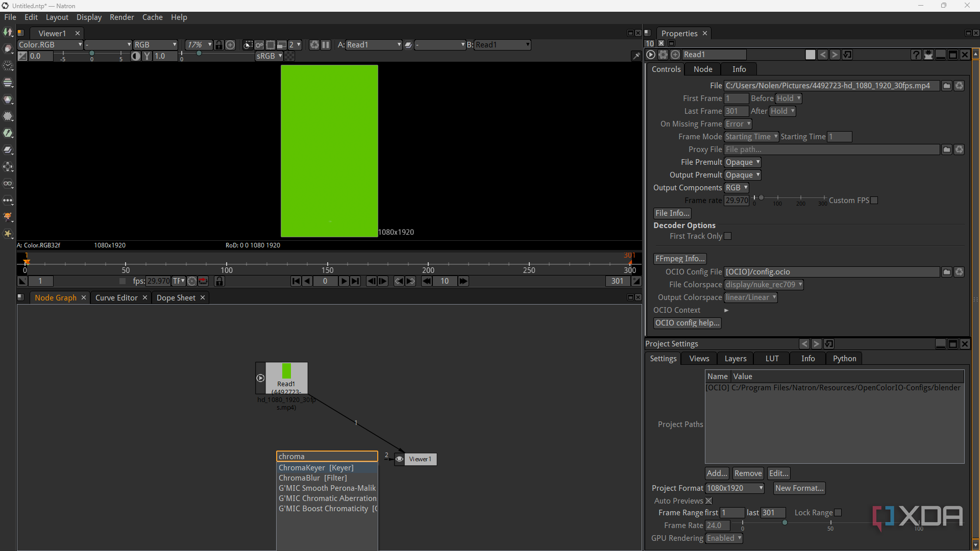The image size is (980, 551).
Task: Switch to Curve Editor tab
Action: tap(116, 298)
